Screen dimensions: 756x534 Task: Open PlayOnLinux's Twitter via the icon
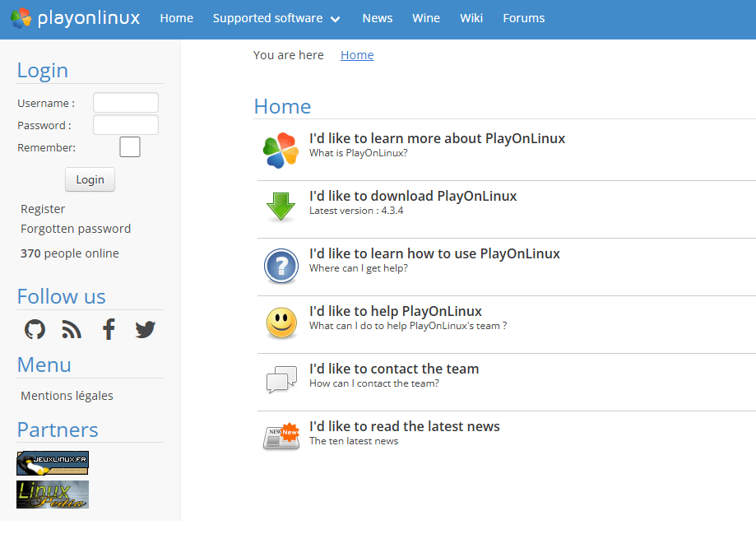(145, 329)
